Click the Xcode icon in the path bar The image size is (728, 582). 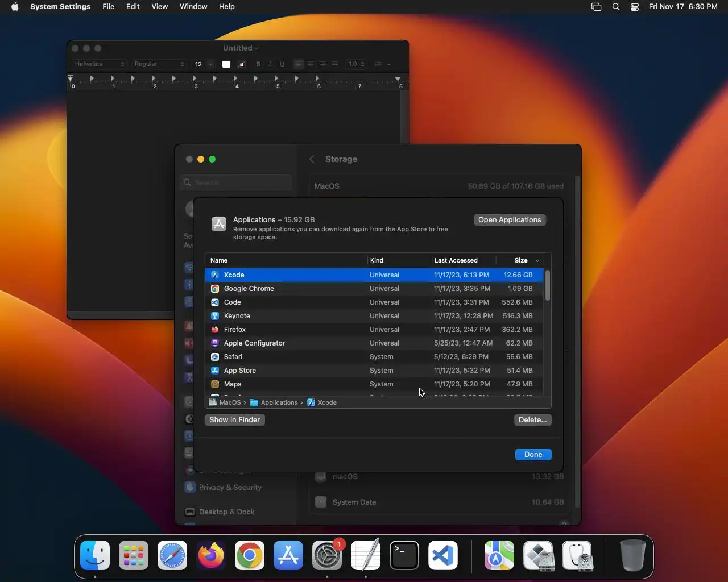click(311, 402)
